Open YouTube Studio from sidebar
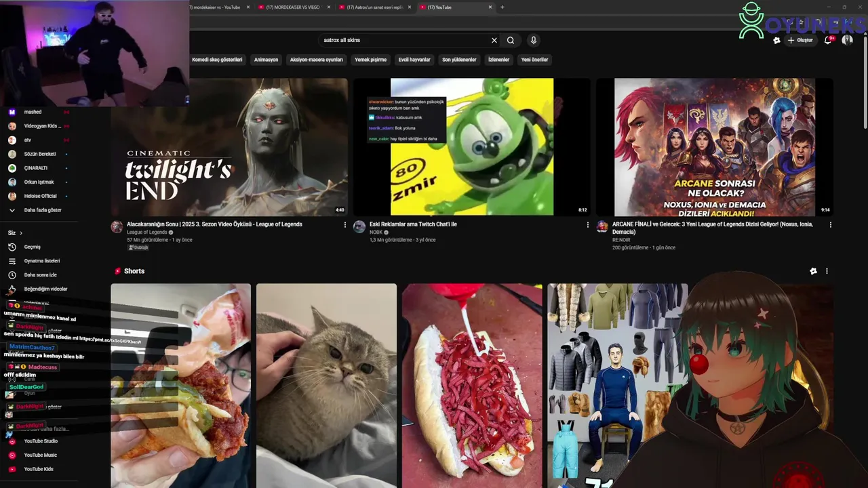This screenshot has width=868, height=488. pyautogui.click(x=42, y=441)
